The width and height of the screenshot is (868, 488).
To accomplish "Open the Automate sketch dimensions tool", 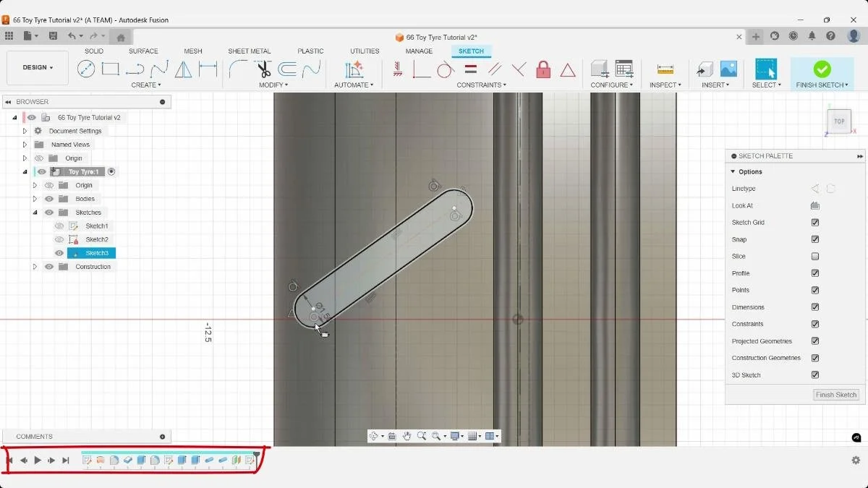I will pyautogui.click(x=354, y=69).
